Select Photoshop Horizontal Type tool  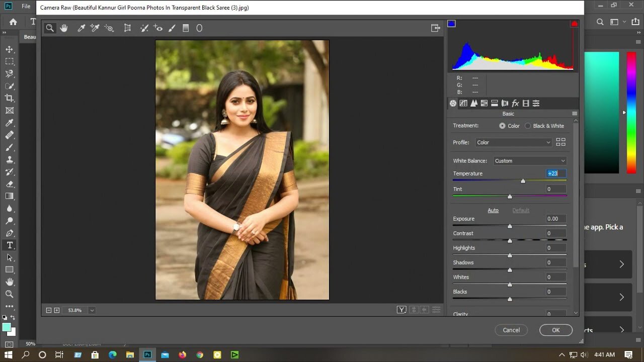point(9,245)
